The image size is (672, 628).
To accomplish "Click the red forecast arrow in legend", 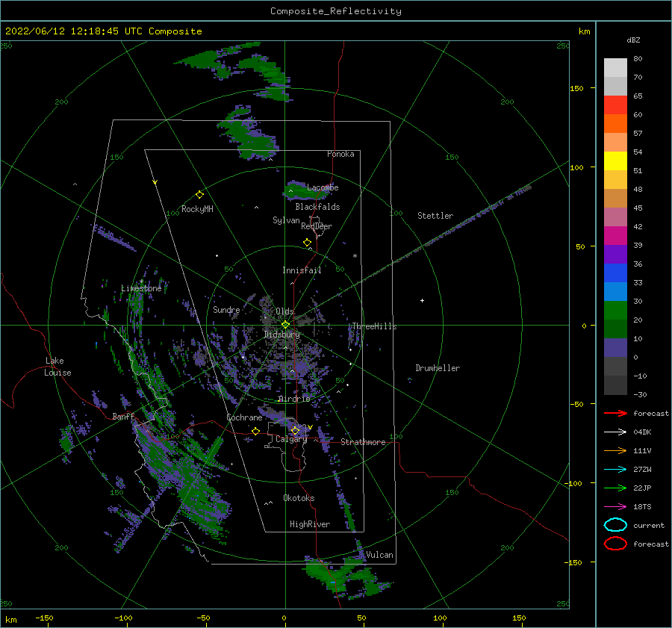I will [615, 413].
